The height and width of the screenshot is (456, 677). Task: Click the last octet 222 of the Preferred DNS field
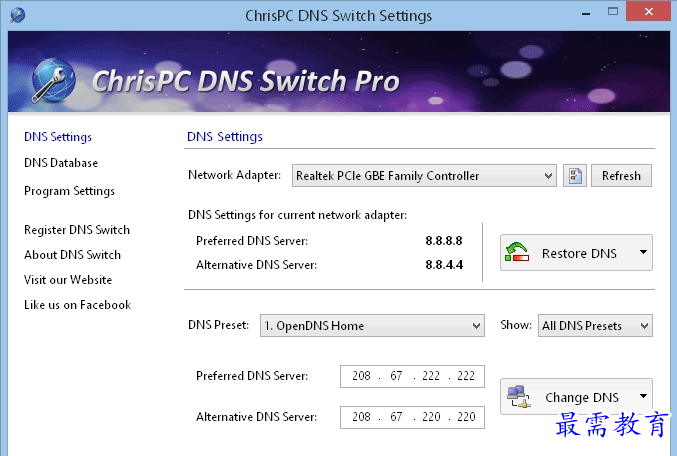[x=466, y=376]
